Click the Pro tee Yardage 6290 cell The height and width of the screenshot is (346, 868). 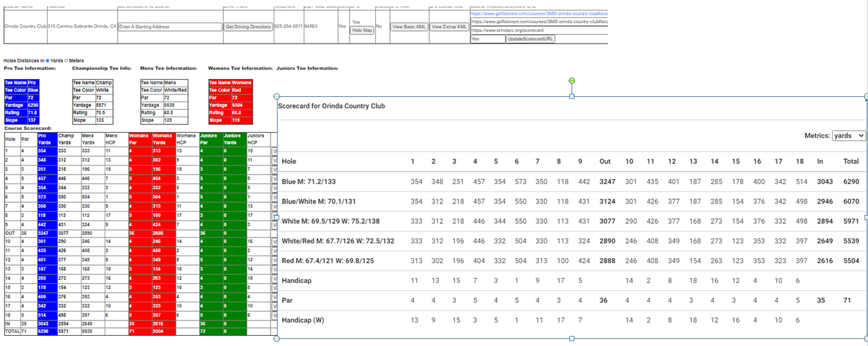pos(33,105)
